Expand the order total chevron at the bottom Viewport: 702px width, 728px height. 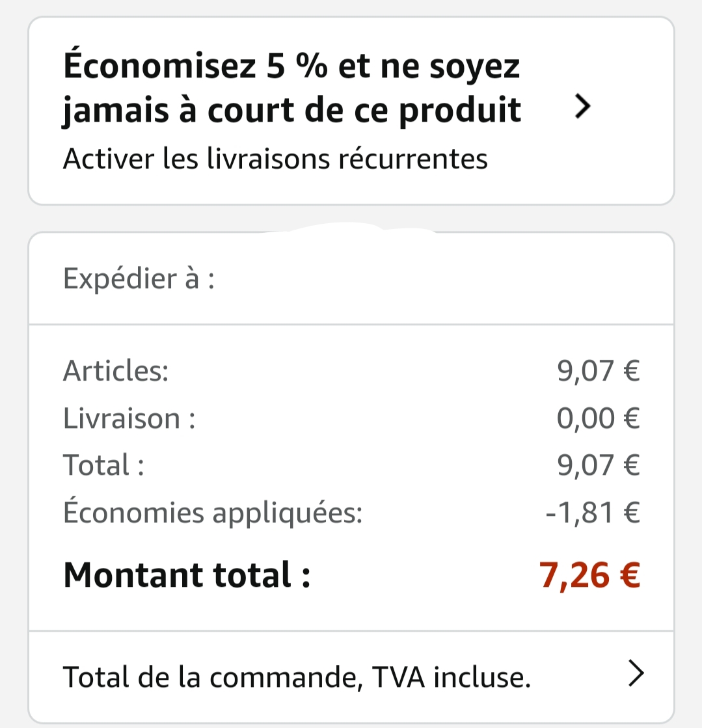click(636, 675)
